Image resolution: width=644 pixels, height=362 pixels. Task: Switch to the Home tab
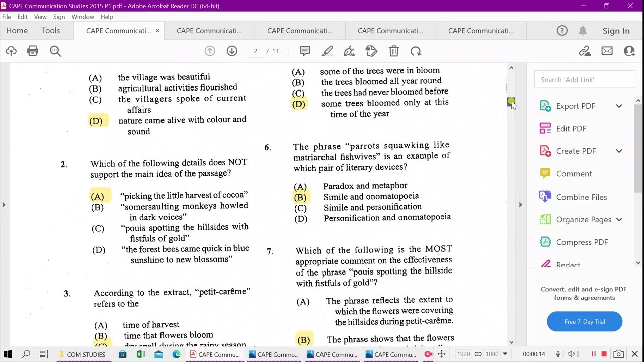pyautogui.click(x=17, y=31)
